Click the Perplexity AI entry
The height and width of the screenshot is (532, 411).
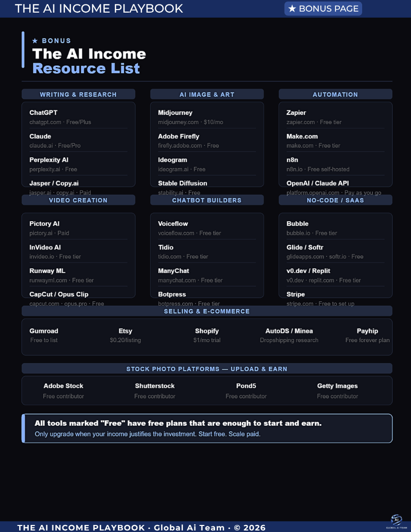49,160
